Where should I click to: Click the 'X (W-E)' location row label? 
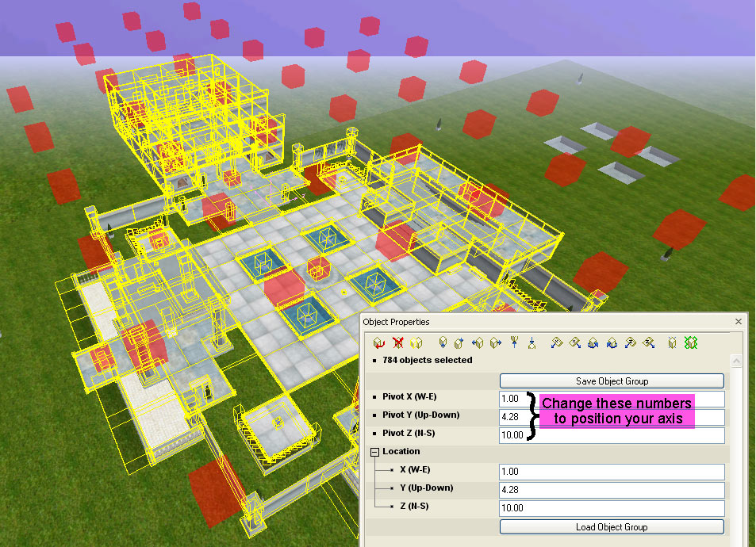point(415,469)
